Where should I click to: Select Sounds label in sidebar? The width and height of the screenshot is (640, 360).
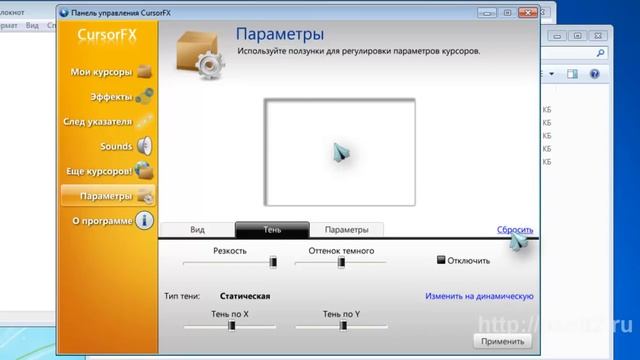point(116,146)
